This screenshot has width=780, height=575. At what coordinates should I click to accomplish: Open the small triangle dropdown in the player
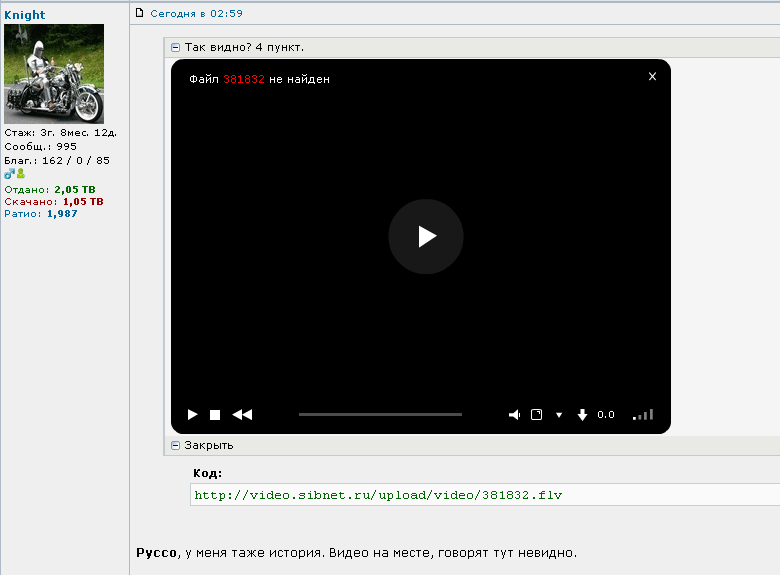[x=559, y=415]
